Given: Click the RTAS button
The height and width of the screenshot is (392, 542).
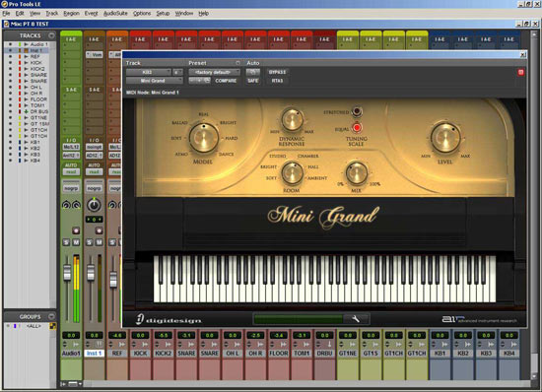Looking at the screenshot, I should [277, 81].
